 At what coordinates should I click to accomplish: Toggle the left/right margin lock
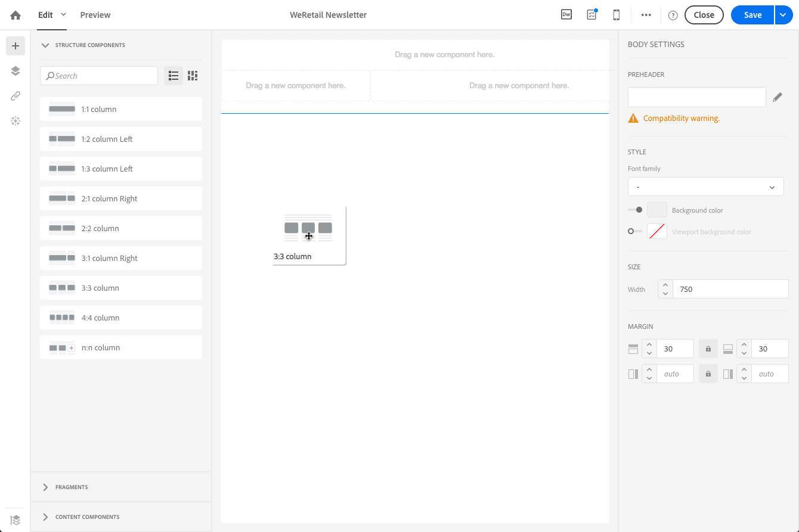pos(708,374)
